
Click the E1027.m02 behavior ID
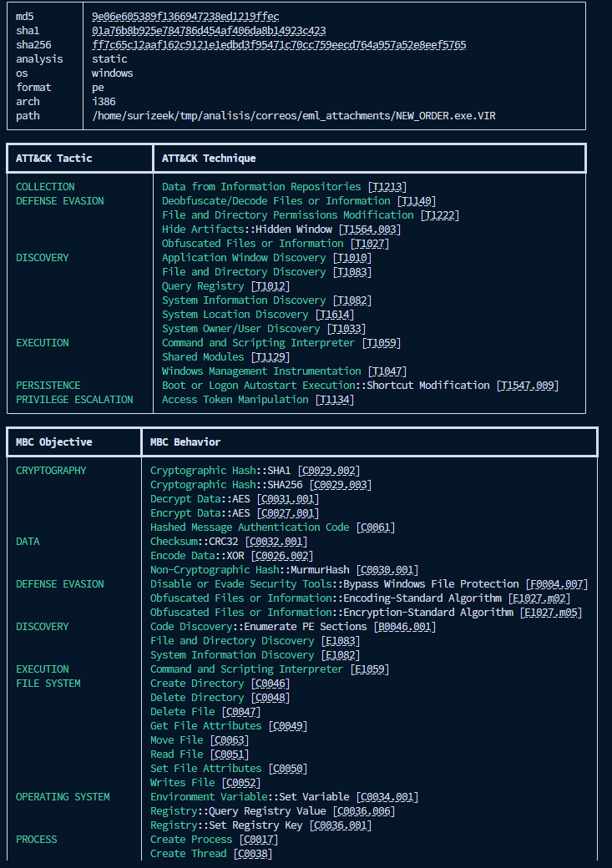[539, 598]
